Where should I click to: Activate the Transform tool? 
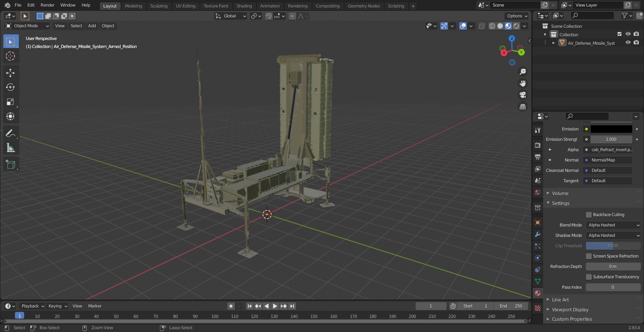click(10, 116)
